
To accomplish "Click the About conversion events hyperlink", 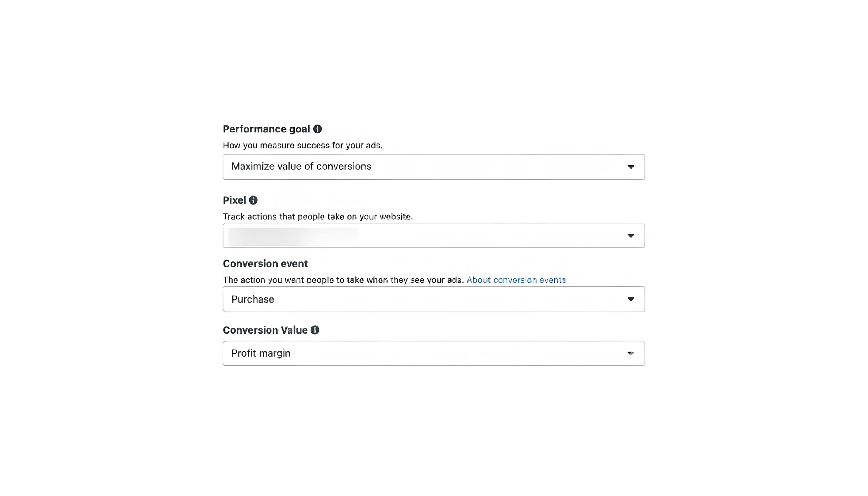I will pyautogui.click(x=517, y=280).
